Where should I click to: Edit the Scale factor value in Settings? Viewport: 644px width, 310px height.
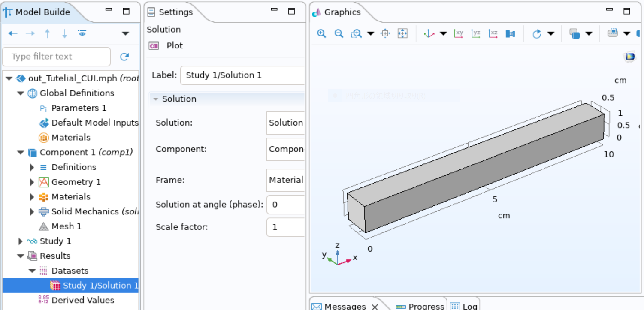285,227
